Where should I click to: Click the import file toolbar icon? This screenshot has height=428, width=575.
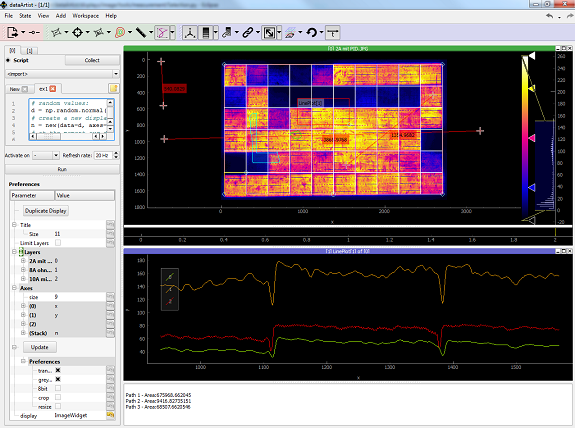point(12,32)
